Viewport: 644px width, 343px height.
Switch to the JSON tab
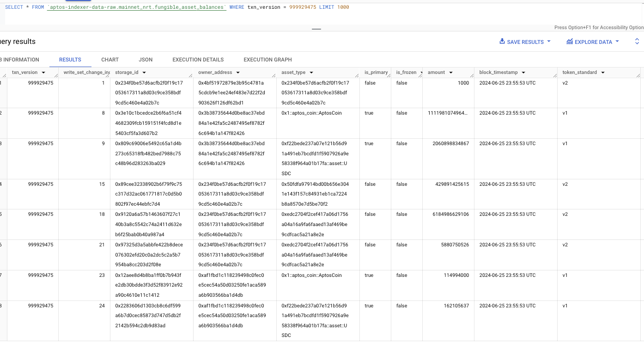[x=146, y=60]
